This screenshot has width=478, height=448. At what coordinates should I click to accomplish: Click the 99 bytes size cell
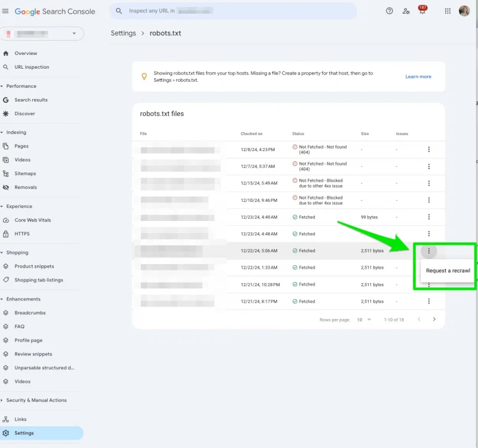tap(369, 217)
